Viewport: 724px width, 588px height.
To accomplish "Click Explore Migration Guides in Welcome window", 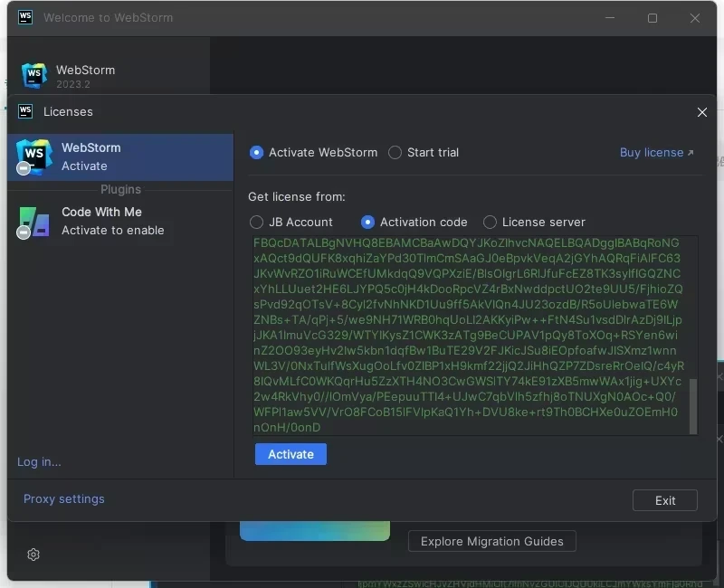I will click(491, 541).
